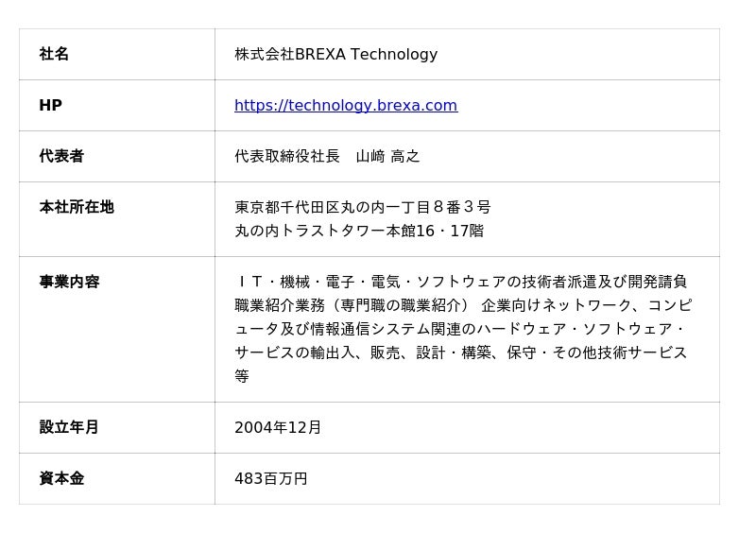756x533 pixels.
Task: Select the 株式会社BREXA Technology company name text
Action: coord(335,55)
